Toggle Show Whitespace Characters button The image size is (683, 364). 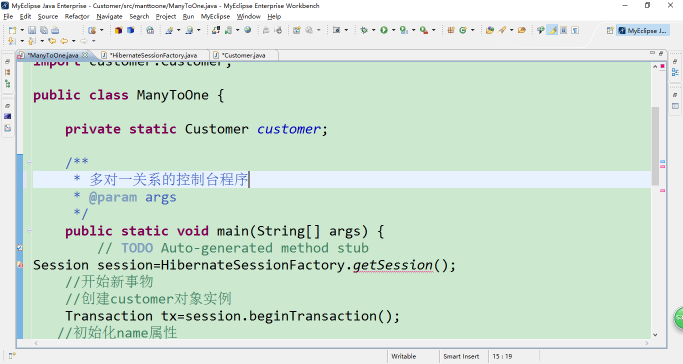[575, 30]
